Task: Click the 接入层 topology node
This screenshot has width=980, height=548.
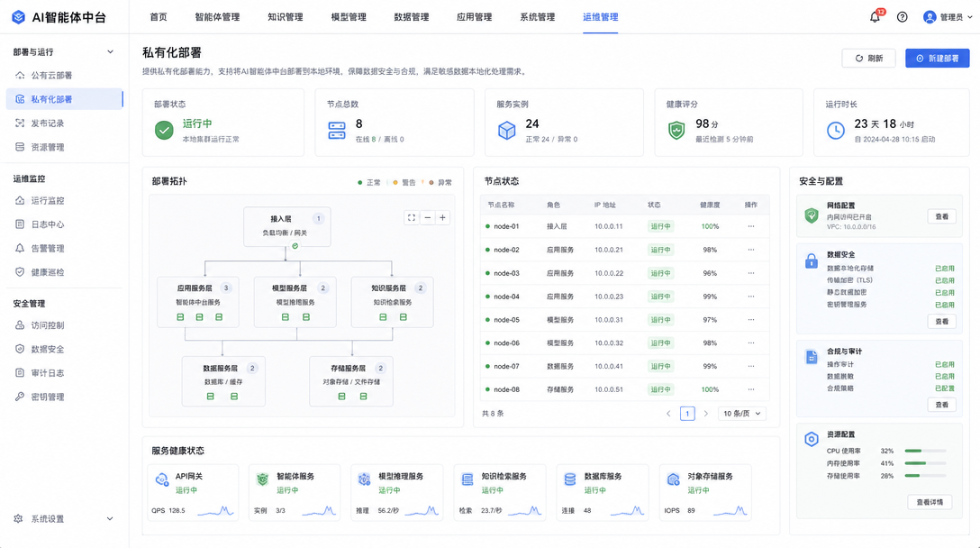Action: coord(286,226)
